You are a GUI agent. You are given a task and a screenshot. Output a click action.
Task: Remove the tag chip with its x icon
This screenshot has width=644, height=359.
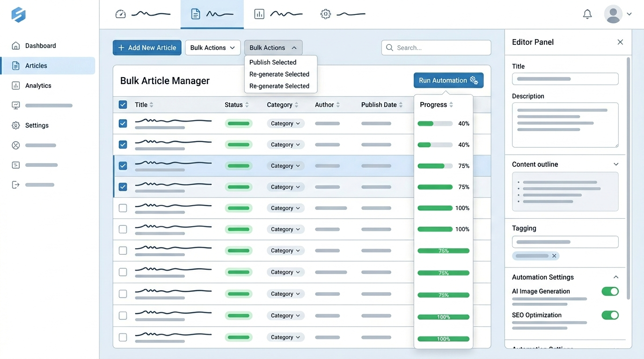[554, 256]
